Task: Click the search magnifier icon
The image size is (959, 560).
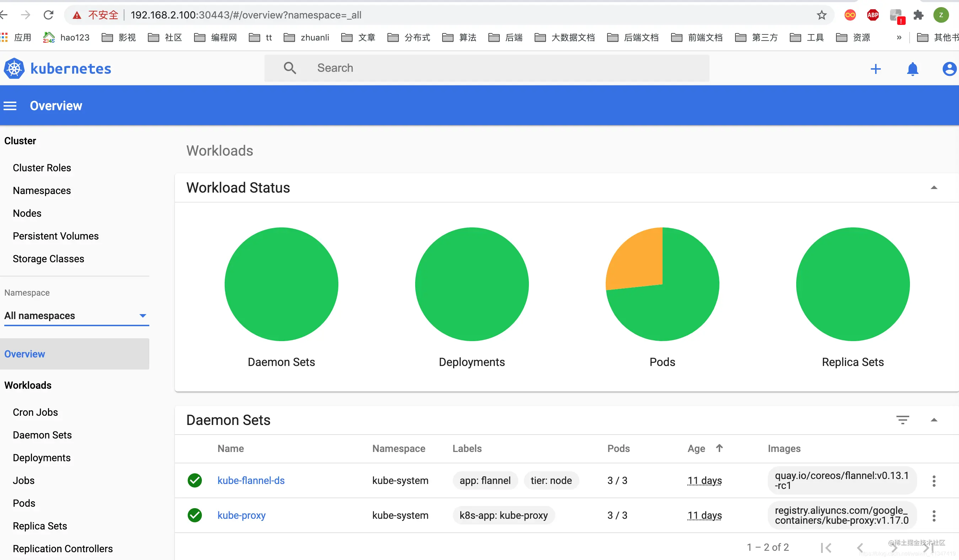Action: coord(290,68)
